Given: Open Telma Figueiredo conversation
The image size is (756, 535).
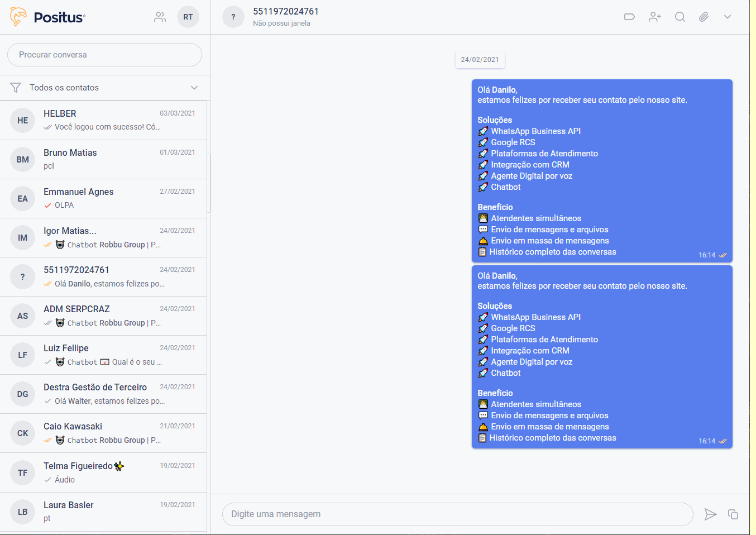Looking at the screenshot, I should [103, 472].
